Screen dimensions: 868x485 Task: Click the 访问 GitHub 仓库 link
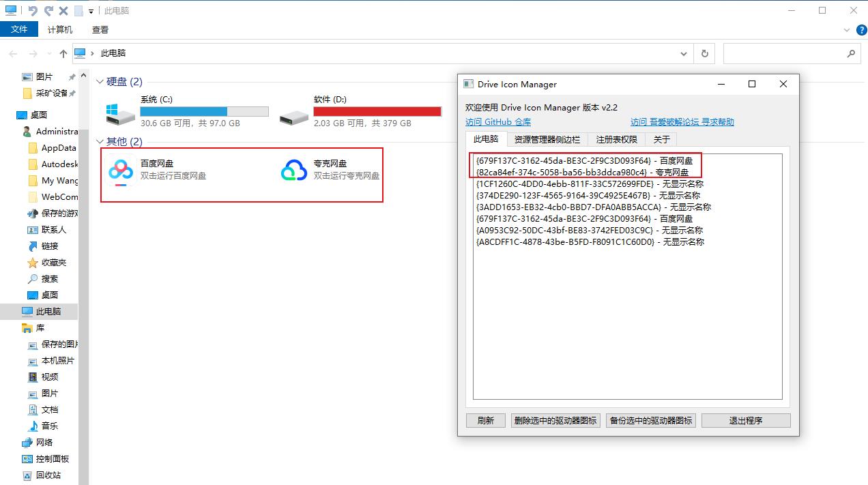point(499,122)
